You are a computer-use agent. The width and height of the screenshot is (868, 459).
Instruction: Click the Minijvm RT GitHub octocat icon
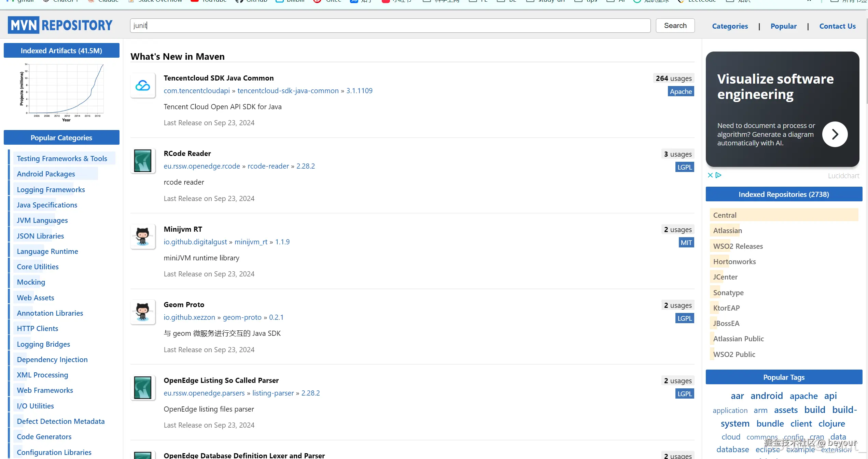pos(143,236)
